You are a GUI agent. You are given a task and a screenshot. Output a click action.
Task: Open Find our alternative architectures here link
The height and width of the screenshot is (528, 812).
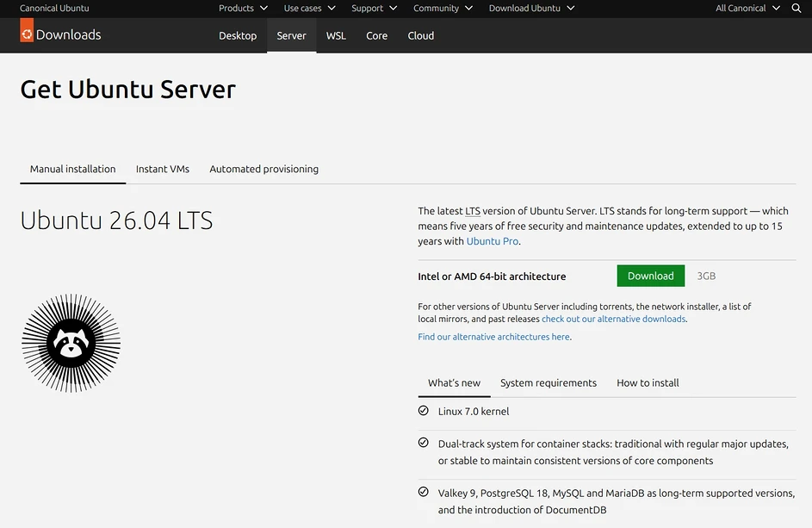pyautogui.click(x=493, y=337)
